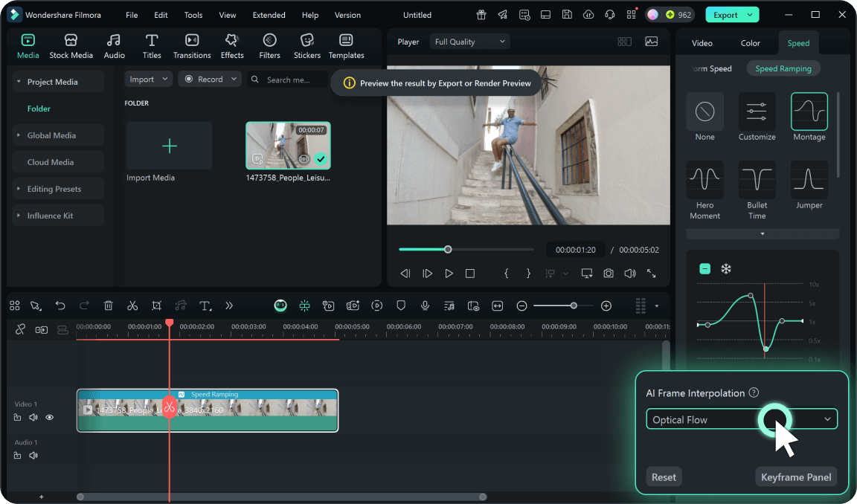
Task: Open the gift icon in title bar
Action: tap(481, 15)
